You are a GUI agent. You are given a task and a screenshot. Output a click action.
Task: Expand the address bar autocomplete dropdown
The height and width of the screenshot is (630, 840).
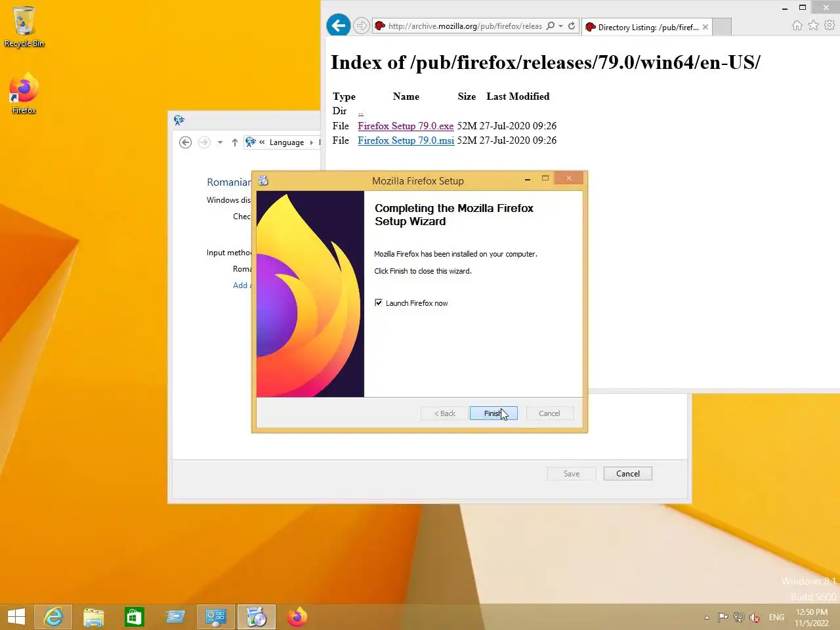click(x=561, y=26)
